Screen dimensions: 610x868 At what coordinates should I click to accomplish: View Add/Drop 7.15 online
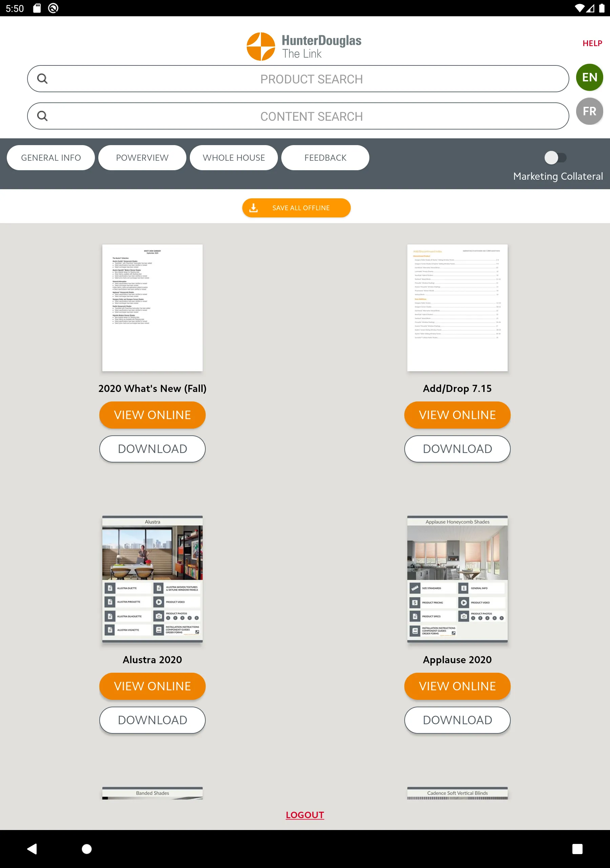tap(457, 415)
